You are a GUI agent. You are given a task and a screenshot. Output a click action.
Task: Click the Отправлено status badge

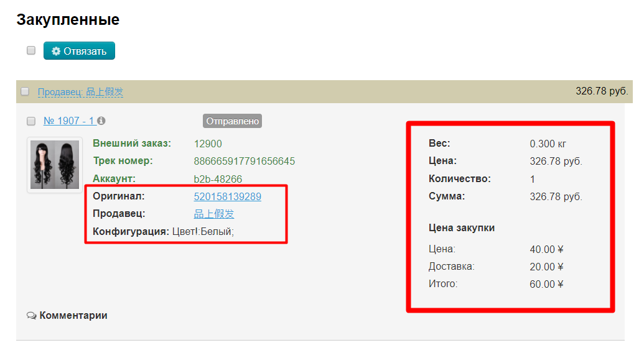coord(232,121)
